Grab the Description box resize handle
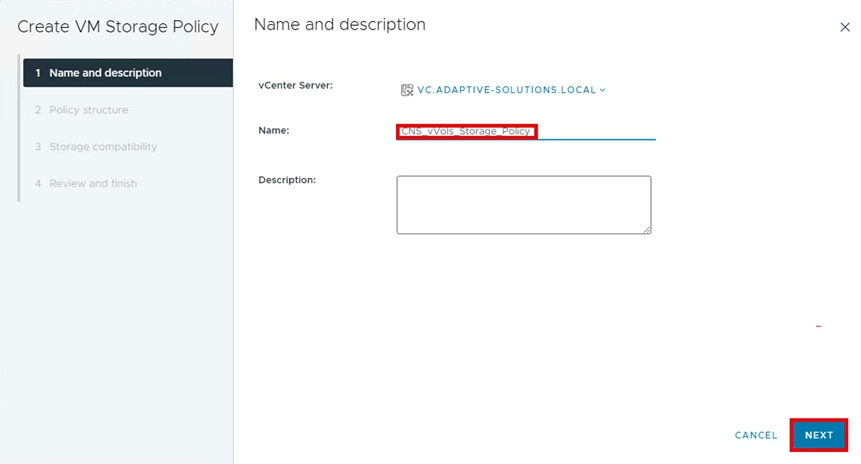The image size is (861, 464). (646, 229)
